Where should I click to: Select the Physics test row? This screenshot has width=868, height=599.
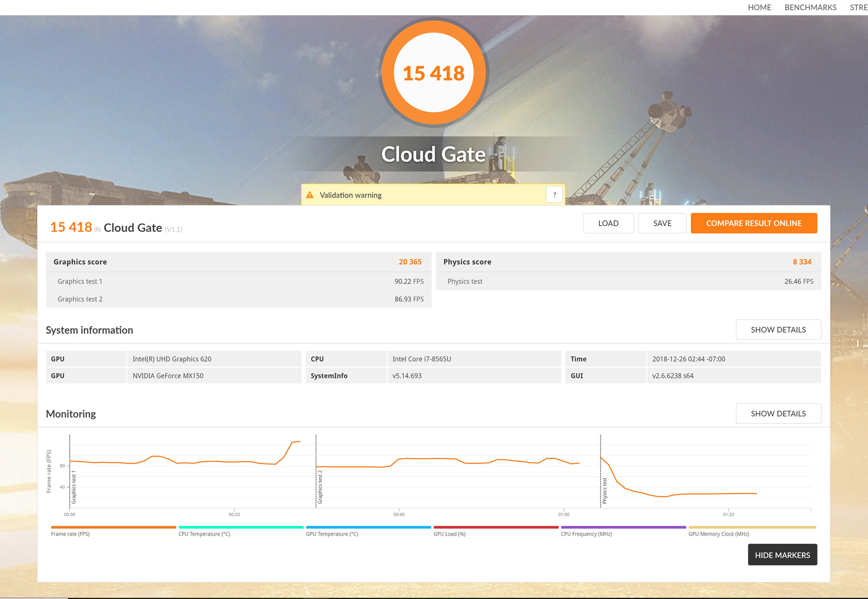[628, 281]
